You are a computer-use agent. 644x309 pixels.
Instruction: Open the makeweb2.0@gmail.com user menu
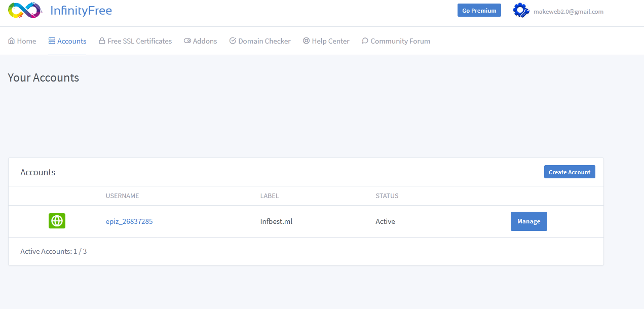tap(568, 12)
